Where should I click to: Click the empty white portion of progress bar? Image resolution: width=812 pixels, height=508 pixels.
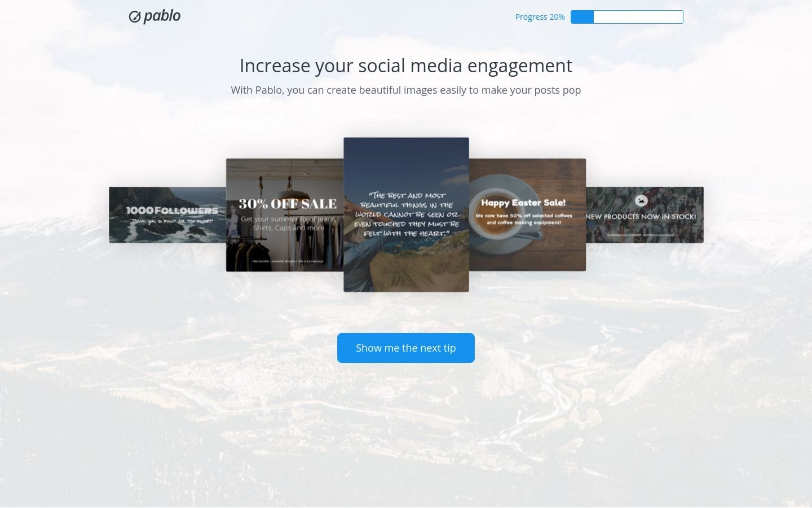[x=638, y=17]
